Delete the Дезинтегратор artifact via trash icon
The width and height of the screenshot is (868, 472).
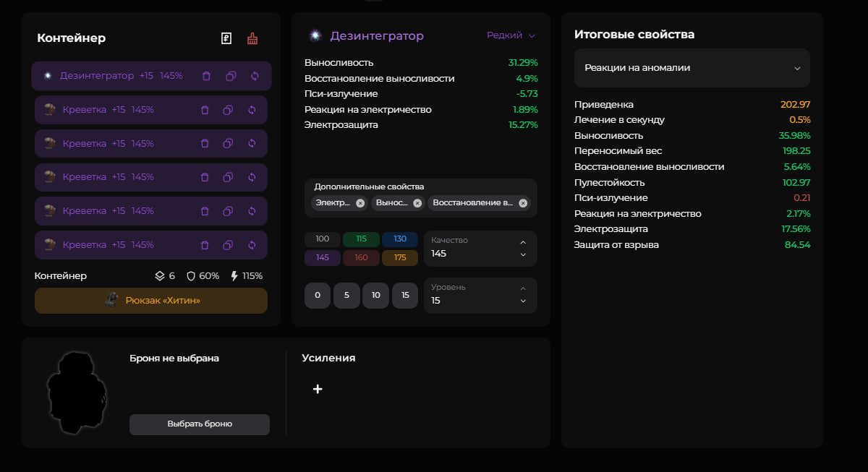coord(207,76)
